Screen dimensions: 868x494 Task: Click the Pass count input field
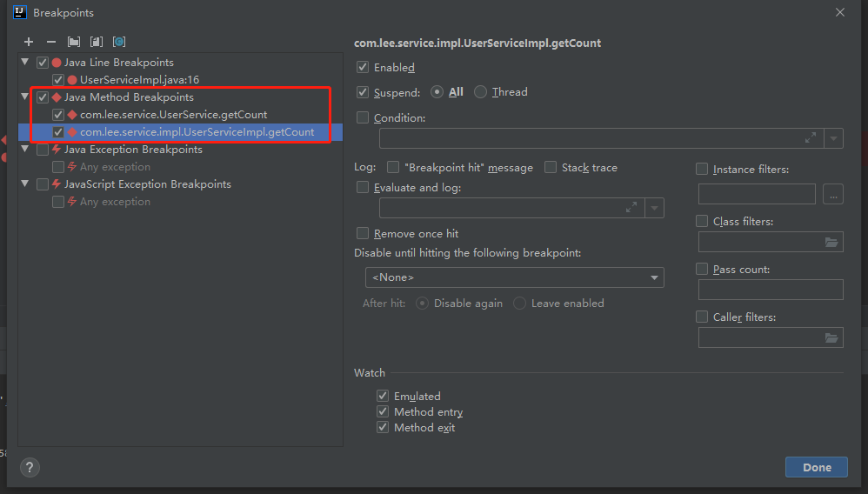click(771, 290)
